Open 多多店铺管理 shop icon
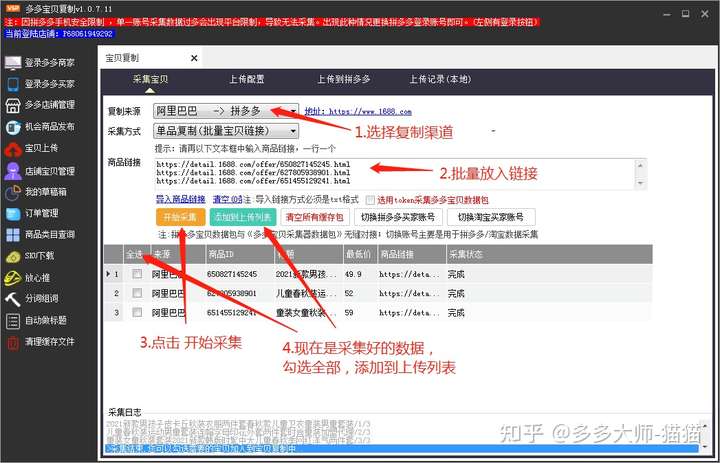The width and height of the screenshot is (720, 463). click(x=13, y=105)
